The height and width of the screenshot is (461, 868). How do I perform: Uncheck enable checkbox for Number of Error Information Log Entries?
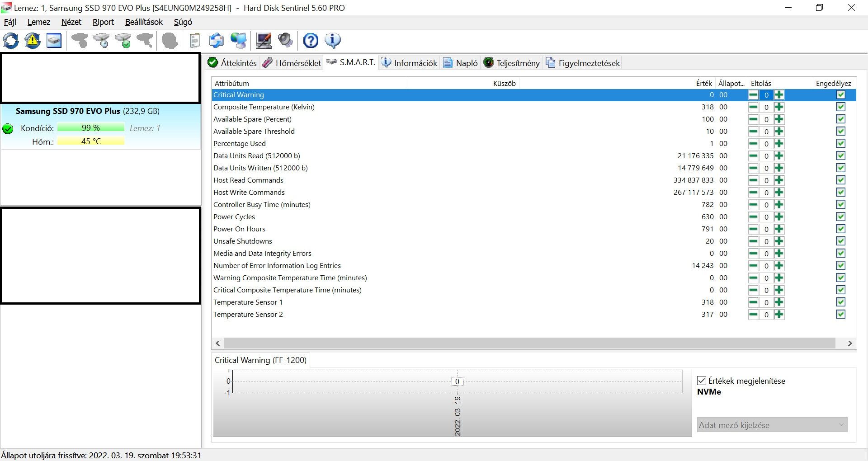841,266
